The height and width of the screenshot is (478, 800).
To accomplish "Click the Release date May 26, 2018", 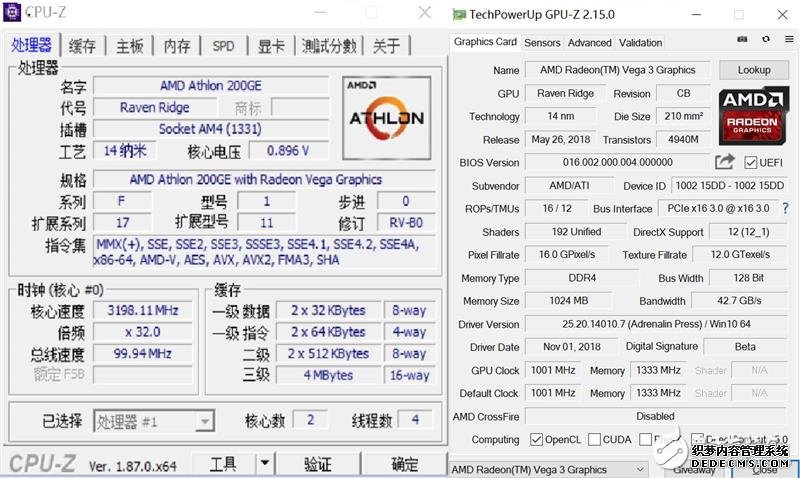I will (560, 139).
